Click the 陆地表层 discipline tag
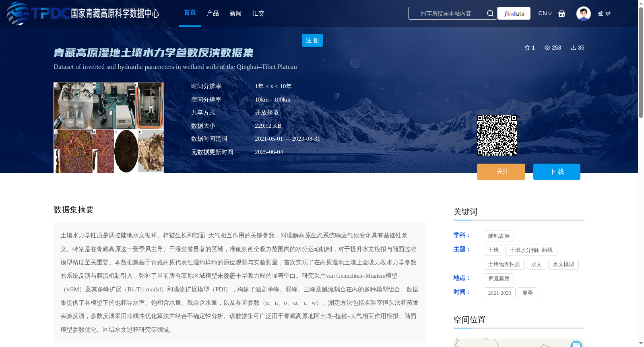This screenshot has height=347, width=644. pyautogui.click(x=499, y=236)
